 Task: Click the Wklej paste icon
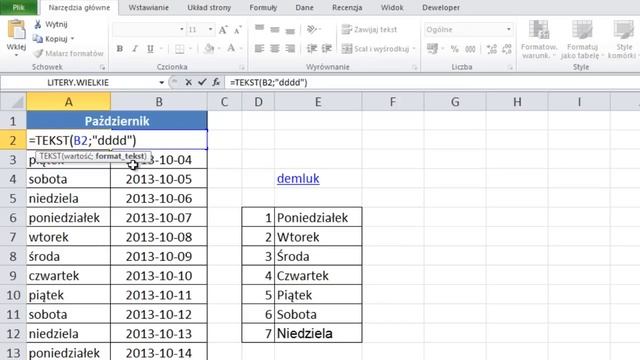[x=17, y=30]
